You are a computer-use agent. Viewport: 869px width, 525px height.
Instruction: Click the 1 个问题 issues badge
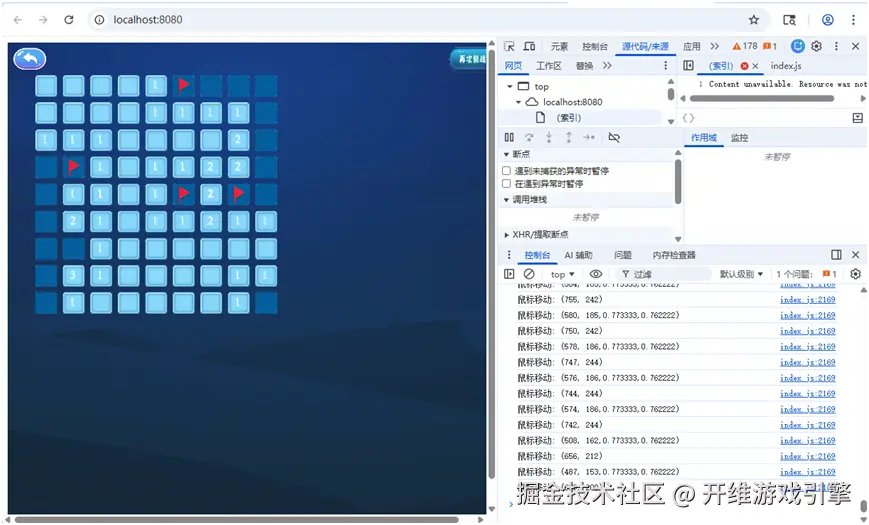(807, 274)
